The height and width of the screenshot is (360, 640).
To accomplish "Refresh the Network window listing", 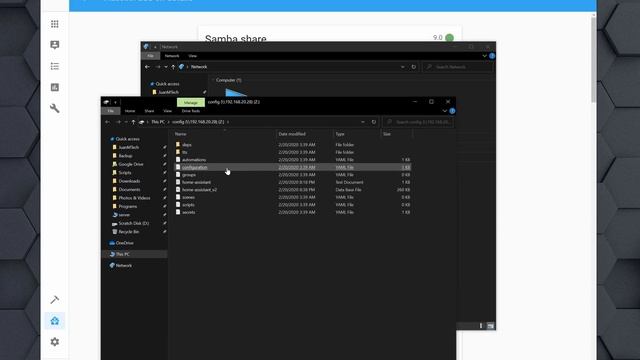I will (x=413, y=67).
